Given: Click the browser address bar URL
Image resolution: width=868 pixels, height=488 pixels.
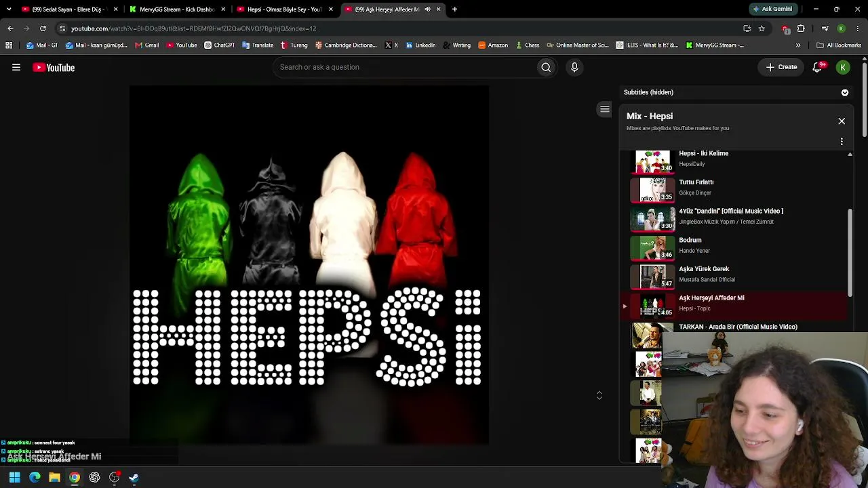Looking at the screenshot, I should [x=193, y=28].
